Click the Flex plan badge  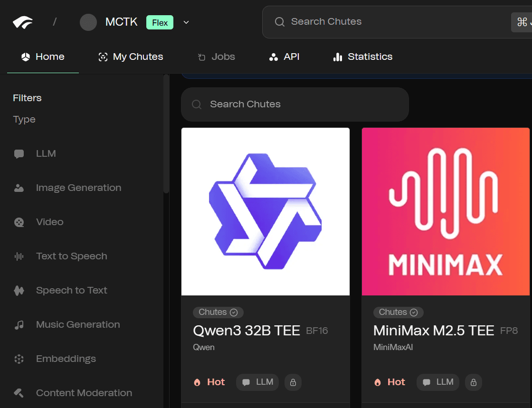coord(160,22)
